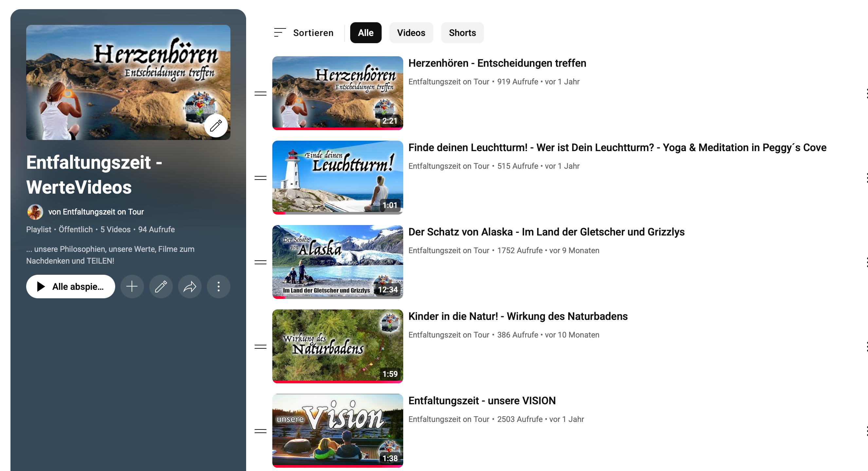868x471 pixels.
Task: Click drag handle of Alaska video
Action: click(x=260, y=262)
